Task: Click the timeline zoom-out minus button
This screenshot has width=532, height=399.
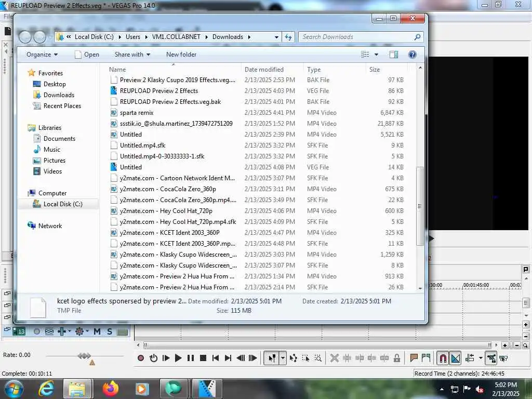Action: pos(517,345)
